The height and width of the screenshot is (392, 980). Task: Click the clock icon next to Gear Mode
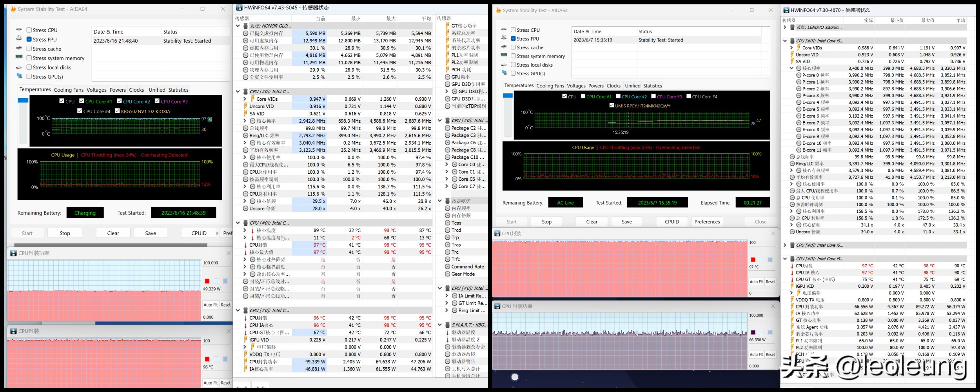[x=447, y=274]
